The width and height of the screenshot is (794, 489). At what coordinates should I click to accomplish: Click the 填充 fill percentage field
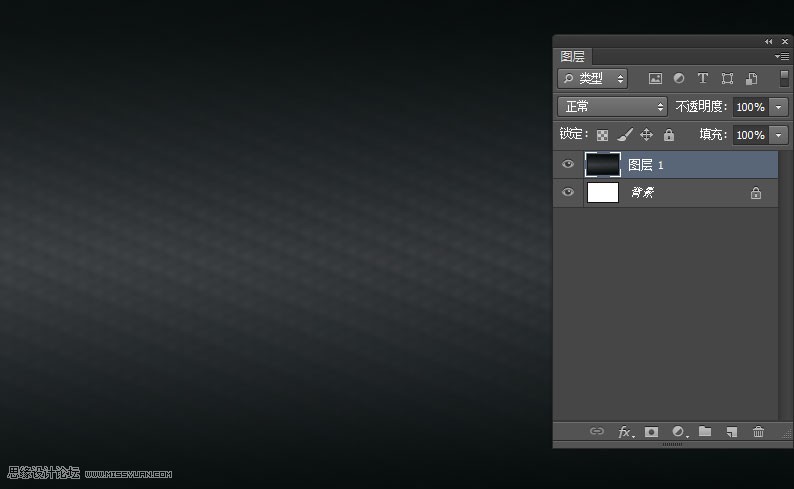pos(750,135)
